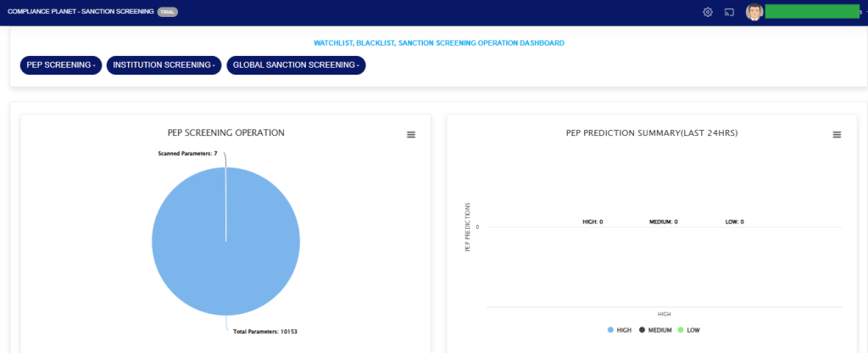Open the settings gear icon in header

[x=708, y=12]
